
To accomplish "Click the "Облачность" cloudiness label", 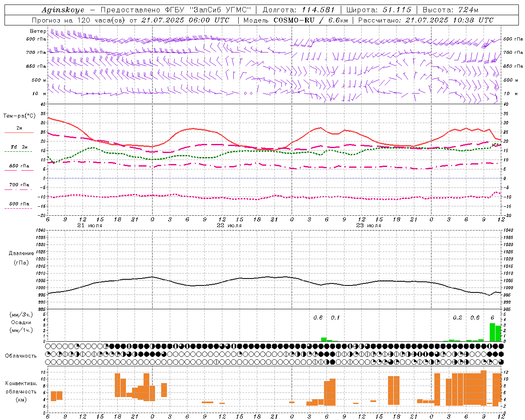I will (x=21, y=356).
